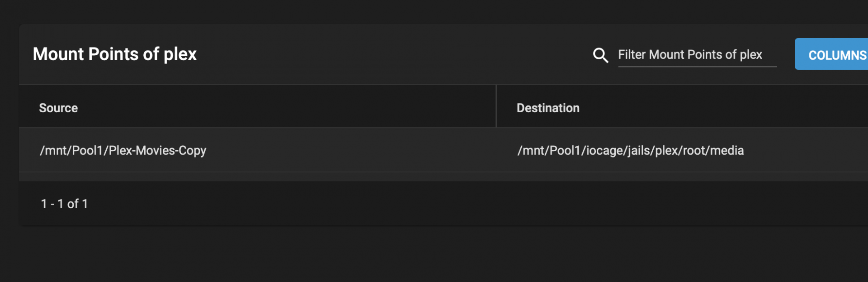Click the divider between Source and Destination headers

[496, 106]
